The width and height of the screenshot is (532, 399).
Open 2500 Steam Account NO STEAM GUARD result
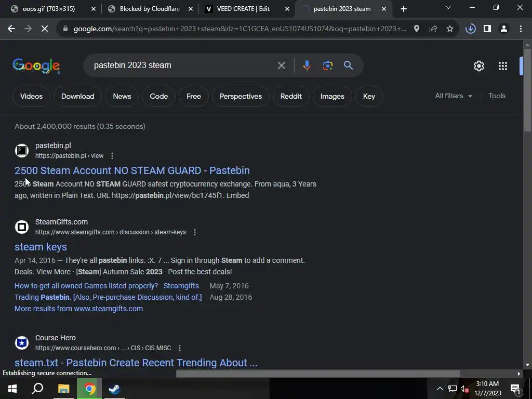tap(132, 170)
